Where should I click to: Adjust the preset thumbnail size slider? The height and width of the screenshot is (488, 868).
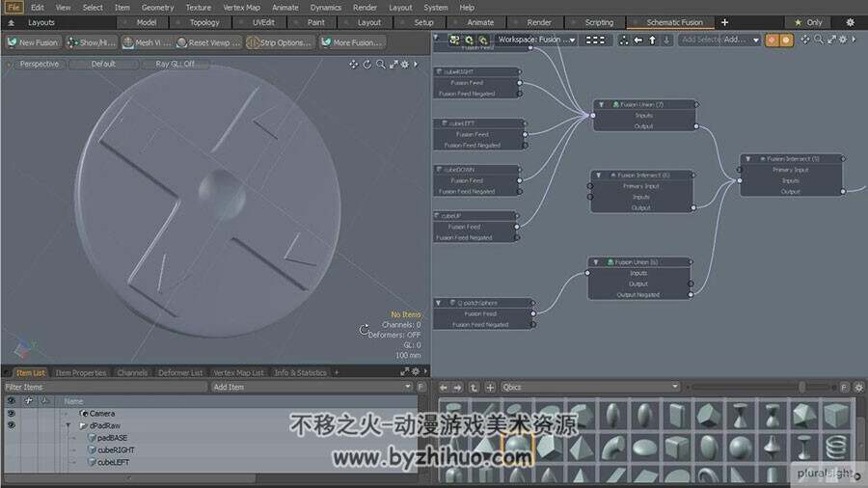pyautogui.click(x=801, y=388)
